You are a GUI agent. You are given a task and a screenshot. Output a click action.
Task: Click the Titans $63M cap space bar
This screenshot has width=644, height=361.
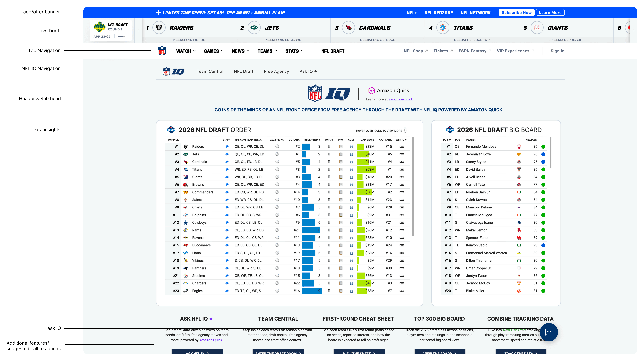366,170
